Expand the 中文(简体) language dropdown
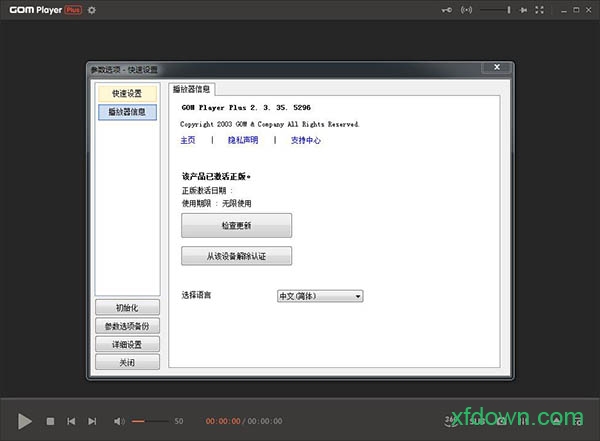The width and height of the screenshot is (600, 441). click(x=320, y=296)
